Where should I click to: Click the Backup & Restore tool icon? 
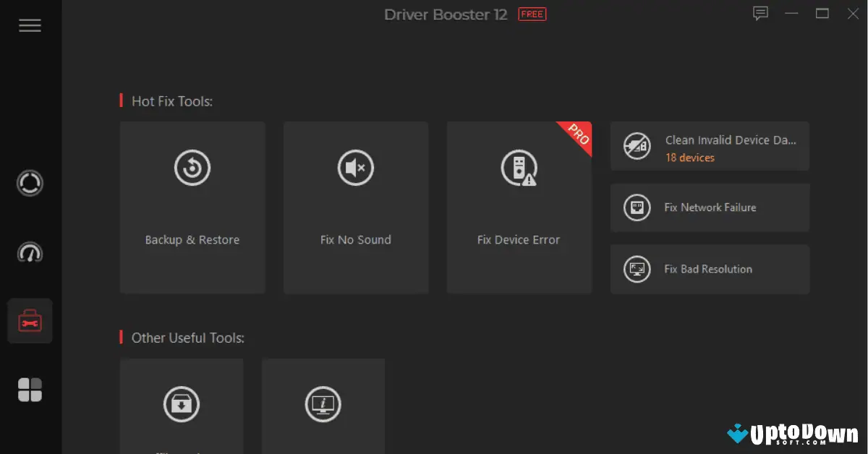tap(192, 168)
